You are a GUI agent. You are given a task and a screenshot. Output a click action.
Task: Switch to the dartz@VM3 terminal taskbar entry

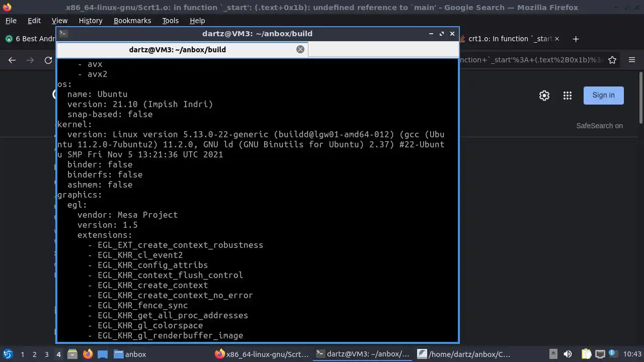pos(363,354)
